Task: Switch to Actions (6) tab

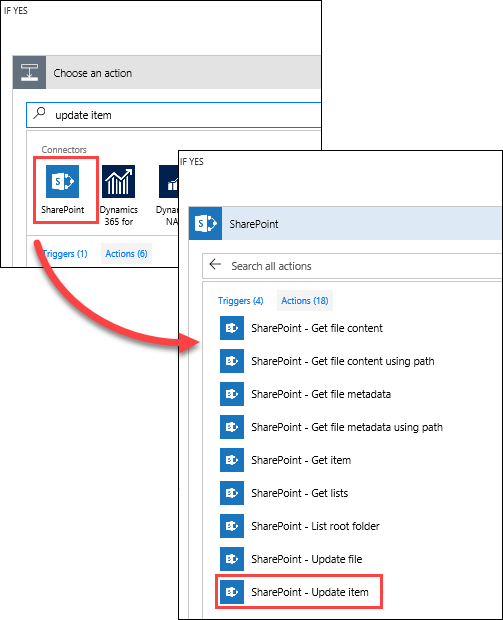Action: 126,254
